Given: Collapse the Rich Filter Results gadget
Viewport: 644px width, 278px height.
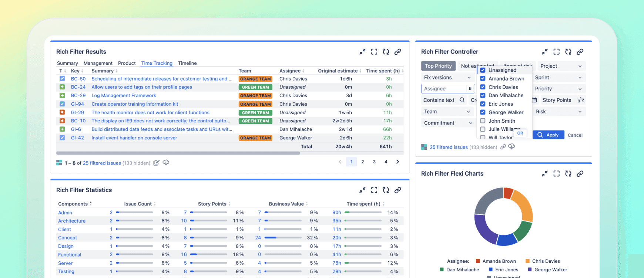Looking at the screenshot, I should pyautogui.click(x=362, y=52).
